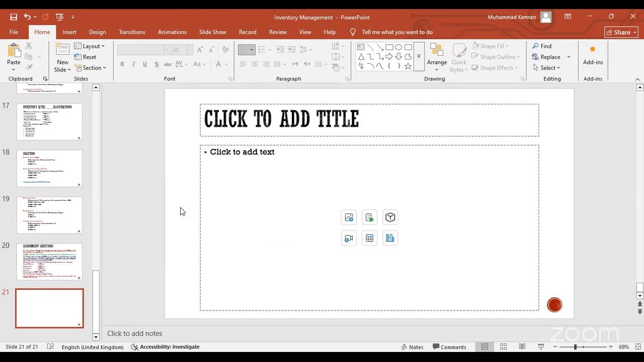644x362 pixels.
Task: Select slide 18 Solution thumbnail
Action: (49, 168)
